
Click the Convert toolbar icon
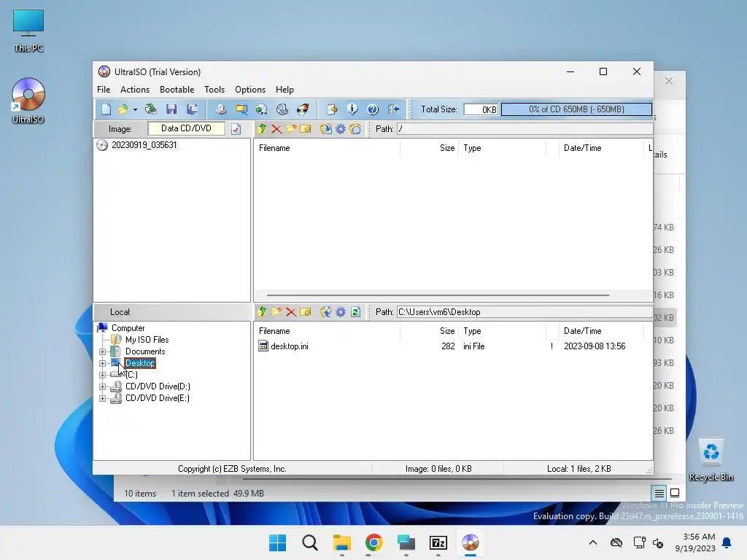[x=262, y=109]
